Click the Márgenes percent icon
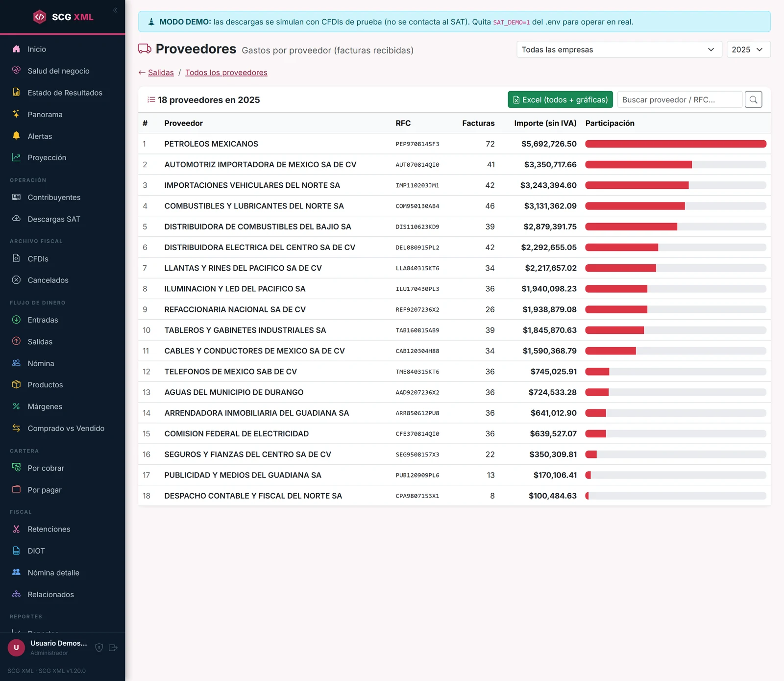Viewport: 784px width, 681px height. point(16,406)
